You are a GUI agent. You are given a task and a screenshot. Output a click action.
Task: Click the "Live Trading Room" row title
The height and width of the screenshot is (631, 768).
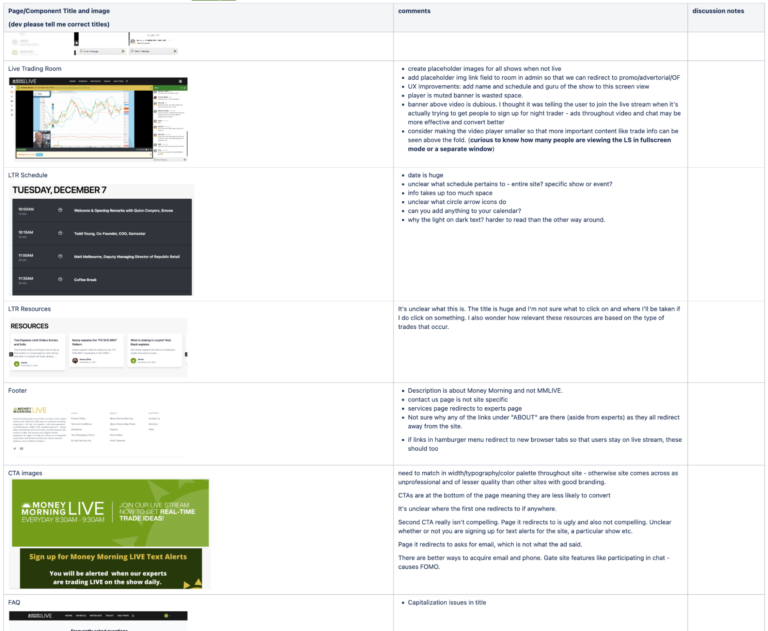[x=35, y=69]
